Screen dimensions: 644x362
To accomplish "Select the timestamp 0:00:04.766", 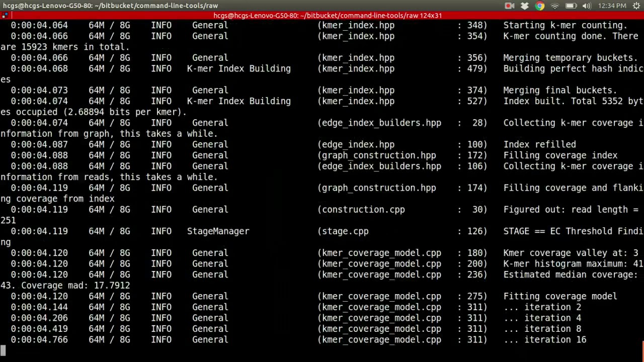I will (x=39, y=340).
